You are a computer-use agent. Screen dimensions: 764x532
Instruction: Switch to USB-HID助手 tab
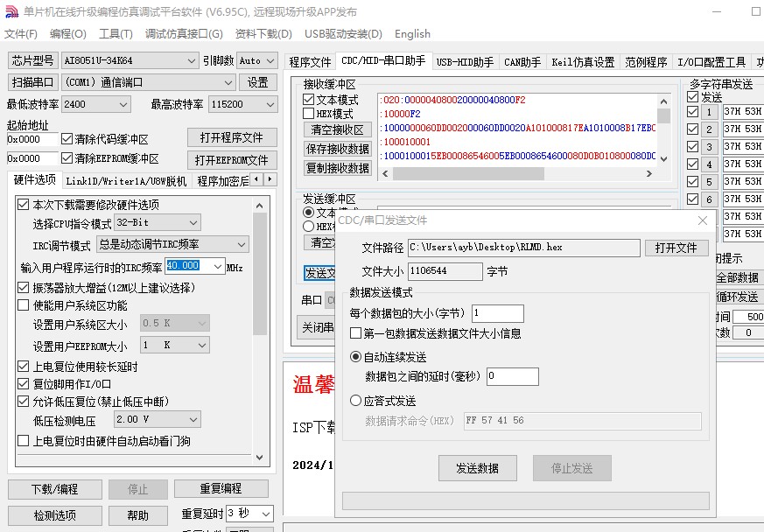[x=465, y=62]
